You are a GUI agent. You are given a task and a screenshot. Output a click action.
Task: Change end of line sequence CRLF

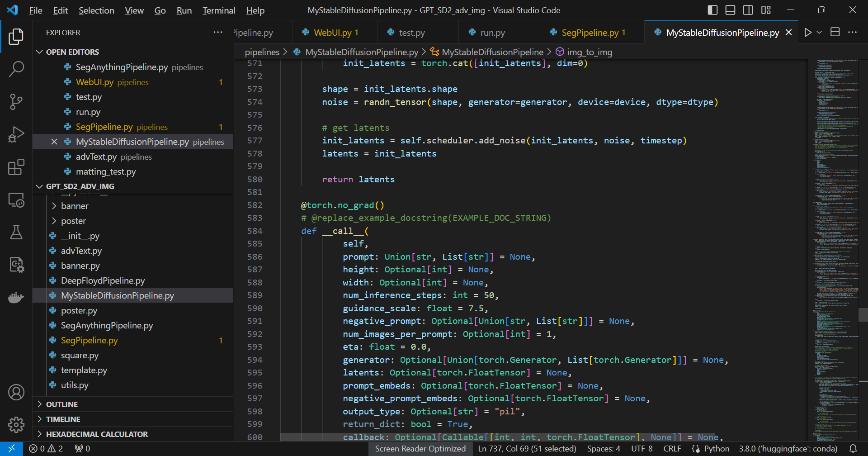click(x=672, y=449)
